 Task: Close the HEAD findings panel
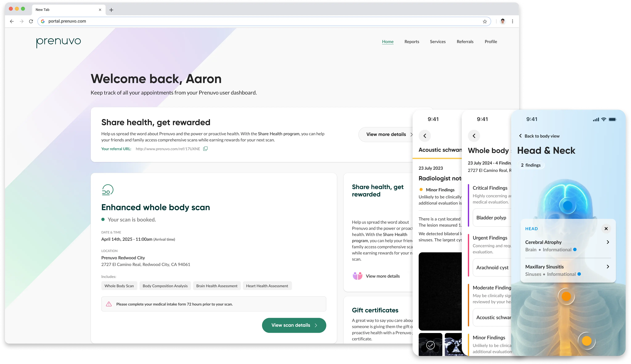(x=606, y=229)
